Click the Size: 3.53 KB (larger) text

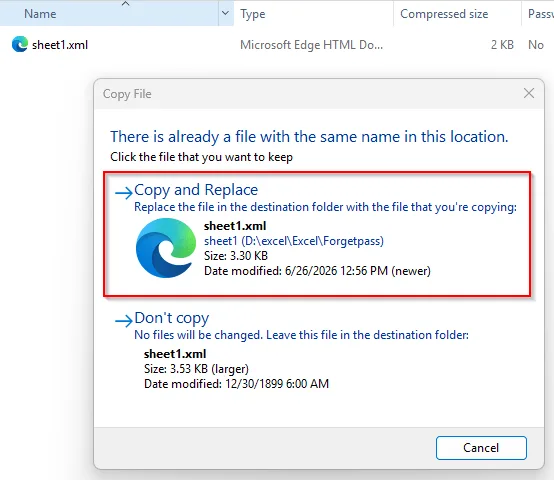196,369
